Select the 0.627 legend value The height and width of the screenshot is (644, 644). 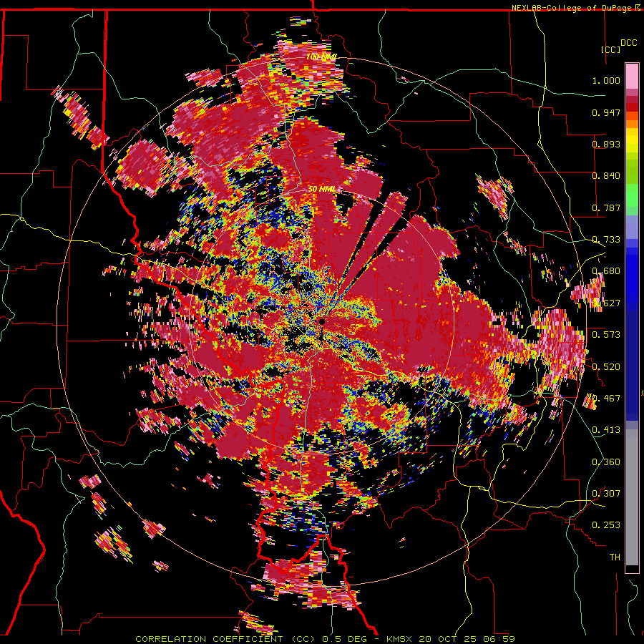606,303
